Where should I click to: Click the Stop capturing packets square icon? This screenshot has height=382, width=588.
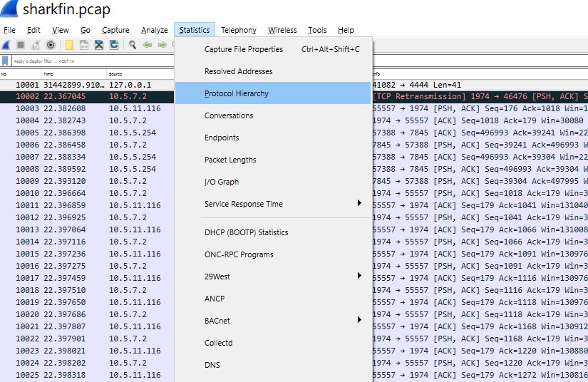click(x=21, y=45)
